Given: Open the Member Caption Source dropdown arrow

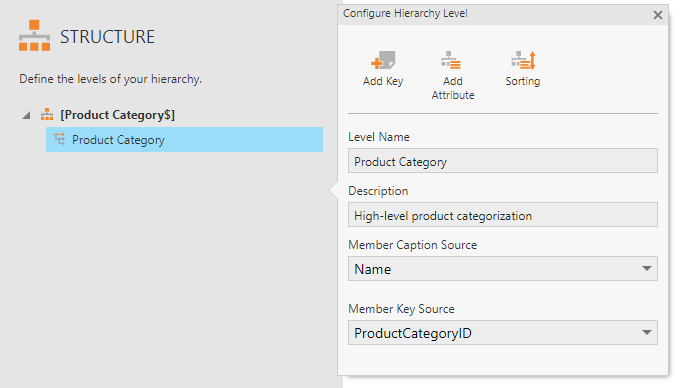Looking at the screenshot, I should pyautogui.click(x=647, y=269).
